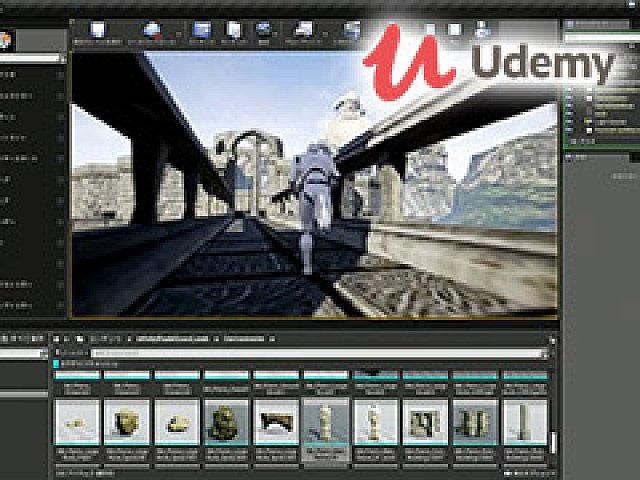Click the Blueprints toolbar icon
640x480 pixels.
(x=304, y=30)
